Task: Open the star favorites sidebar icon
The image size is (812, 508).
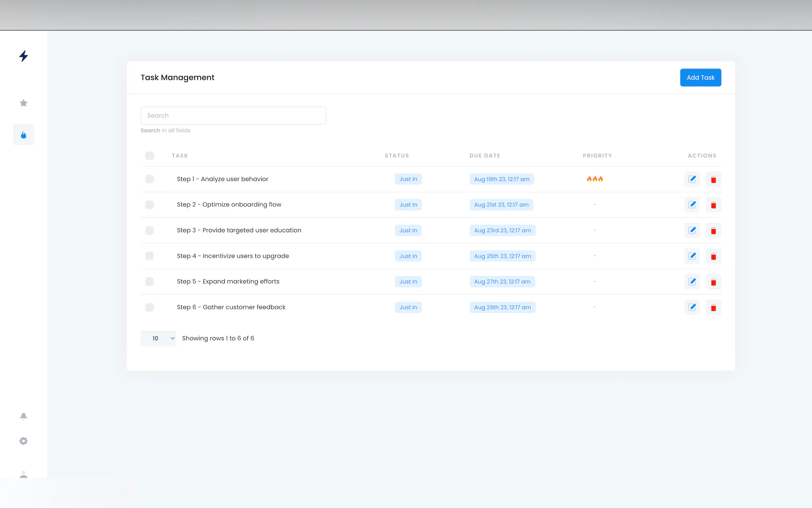Action: click(x=24, y=103)
